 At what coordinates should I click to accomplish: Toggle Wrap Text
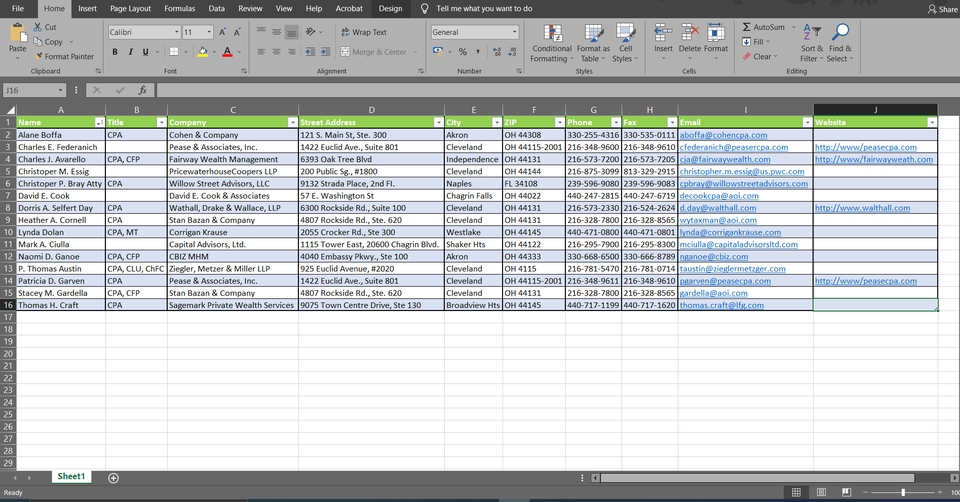(x=364, y=32)
